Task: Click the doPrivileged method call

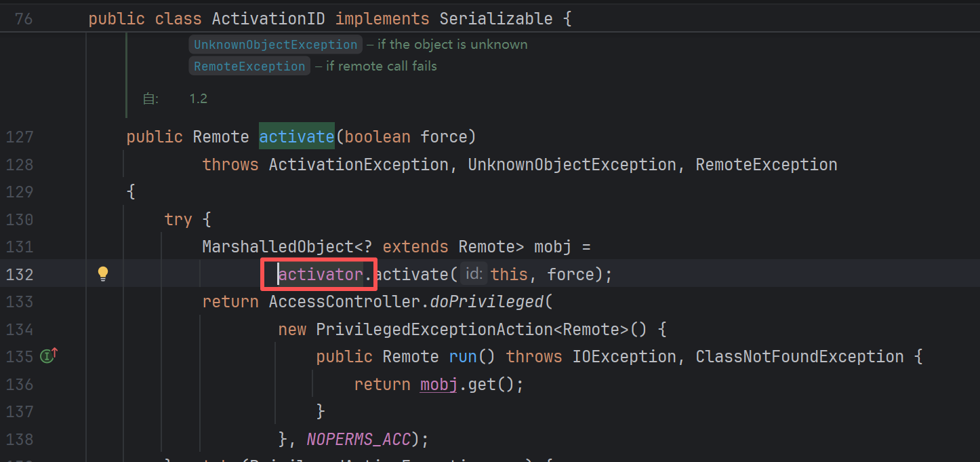Action: coord(487,301)
